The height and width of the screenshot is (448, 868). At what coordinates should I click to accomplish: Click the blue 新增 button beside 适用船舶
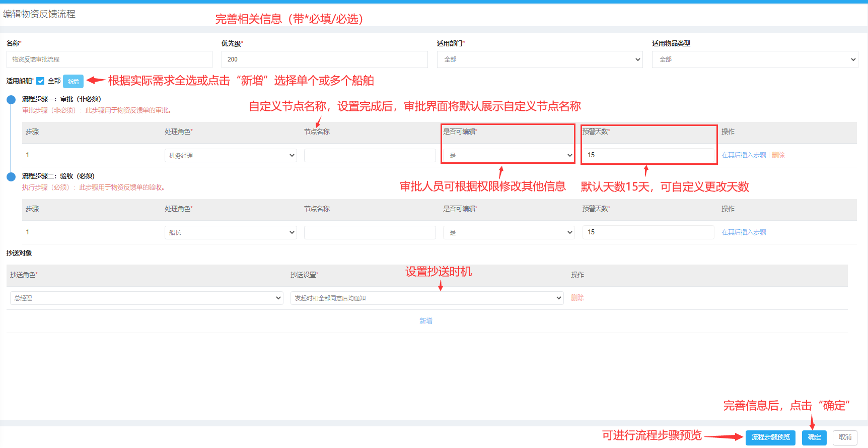73,82
